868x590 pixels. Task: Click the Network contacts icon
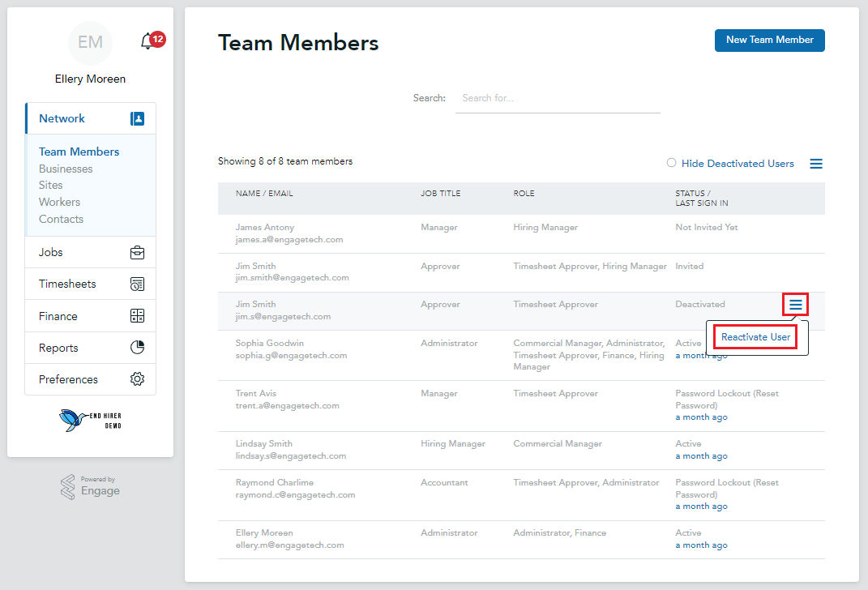137,118
